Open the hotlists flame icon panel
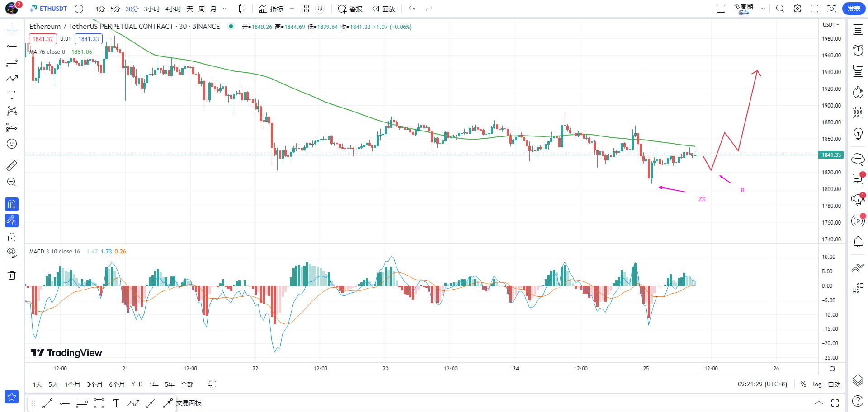The image size is (868, 412). tap(858, 92)
